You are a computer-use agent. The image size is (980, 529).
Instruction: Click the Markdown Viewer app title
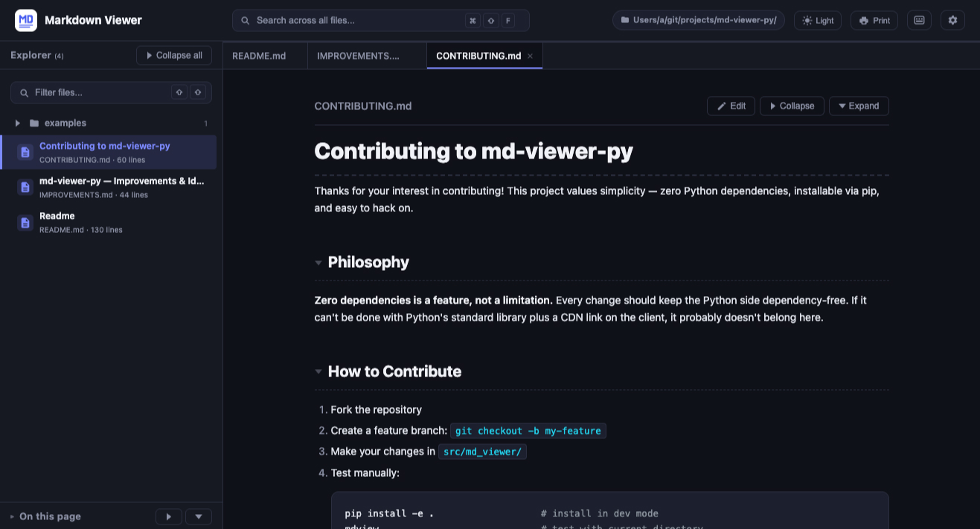[93, 20]
